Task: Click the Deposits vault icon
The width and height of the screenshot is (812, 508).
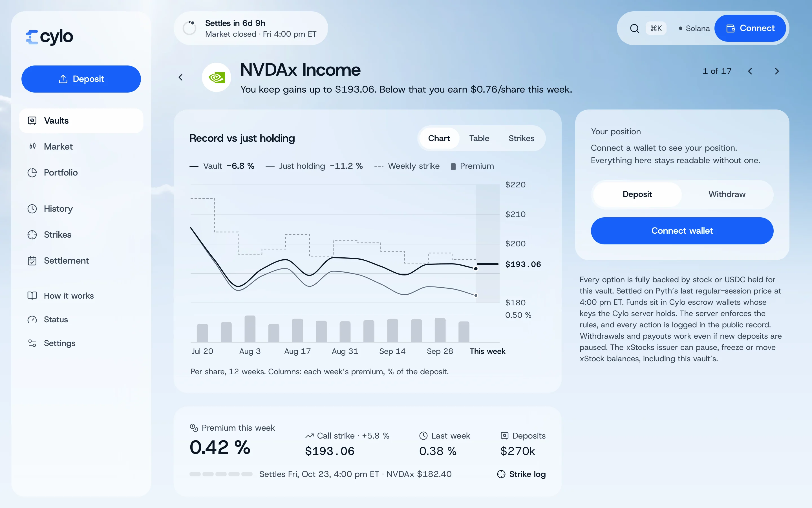Action: (x=504, y=436)
